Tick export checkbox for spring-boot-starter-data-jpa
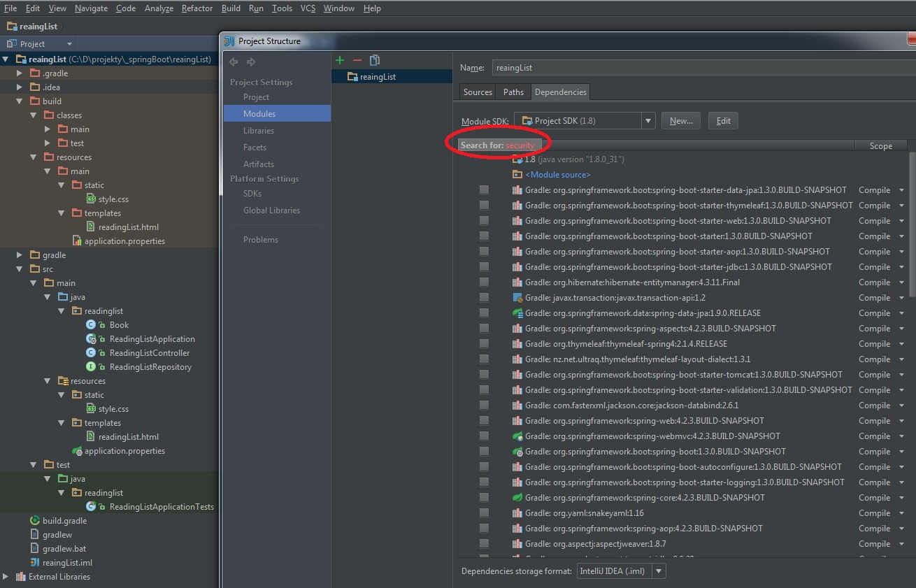Viewport: 916px width, 588px height. coord(484,190)
